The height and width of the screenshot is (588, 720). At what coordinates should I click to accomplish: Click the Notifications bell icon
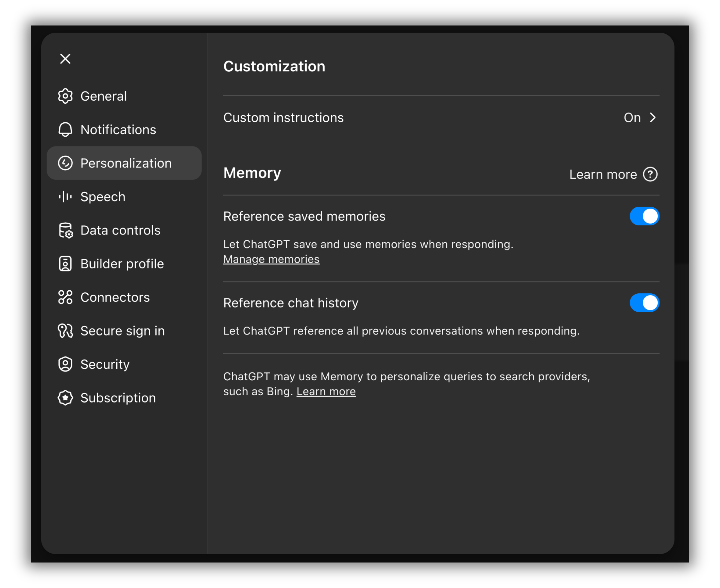tap(65, 129)
